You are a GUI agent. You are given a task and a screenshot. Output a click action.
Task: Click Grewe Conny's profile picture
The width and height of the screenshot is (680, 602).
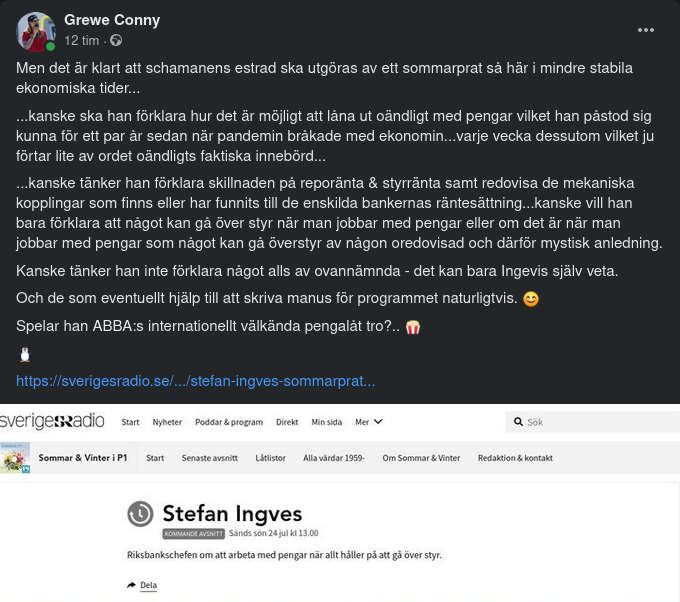click(36, 31)
